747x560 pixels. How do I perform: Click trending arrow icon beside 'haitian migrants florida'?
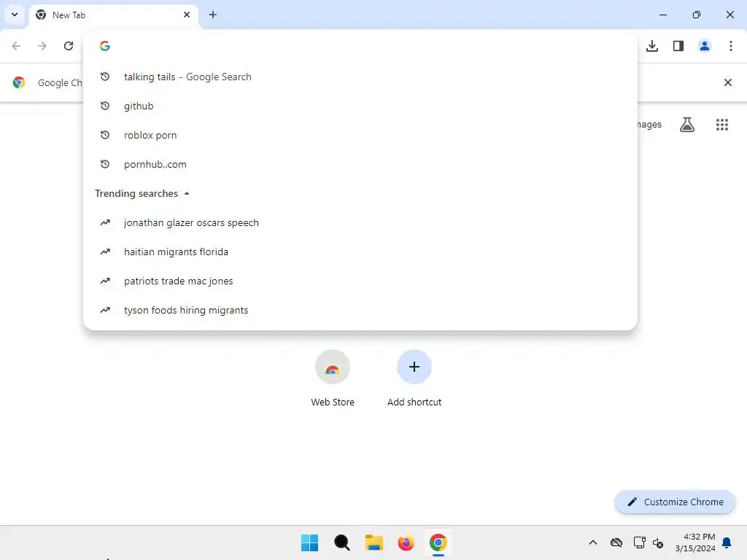tap(105, 252)
